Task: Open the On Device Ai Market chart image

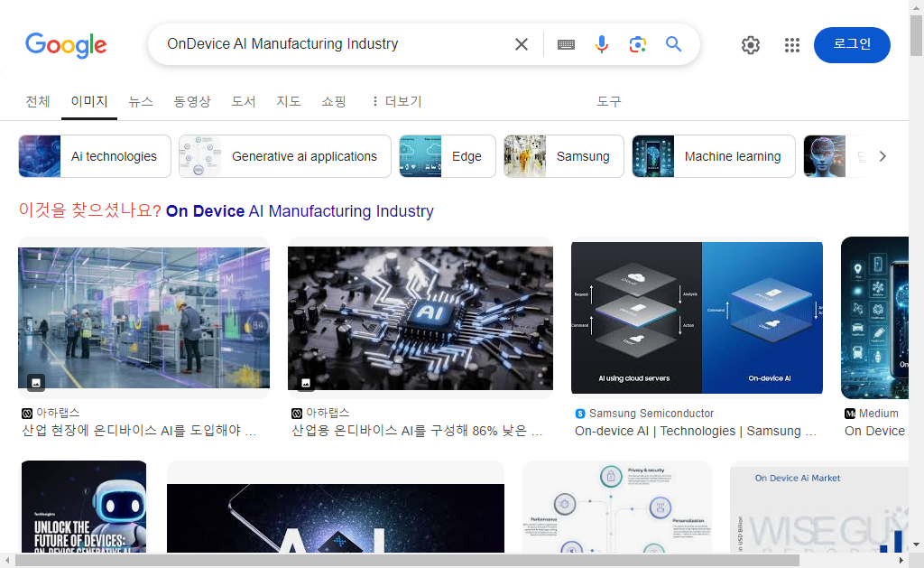Action: coord(819,507)
